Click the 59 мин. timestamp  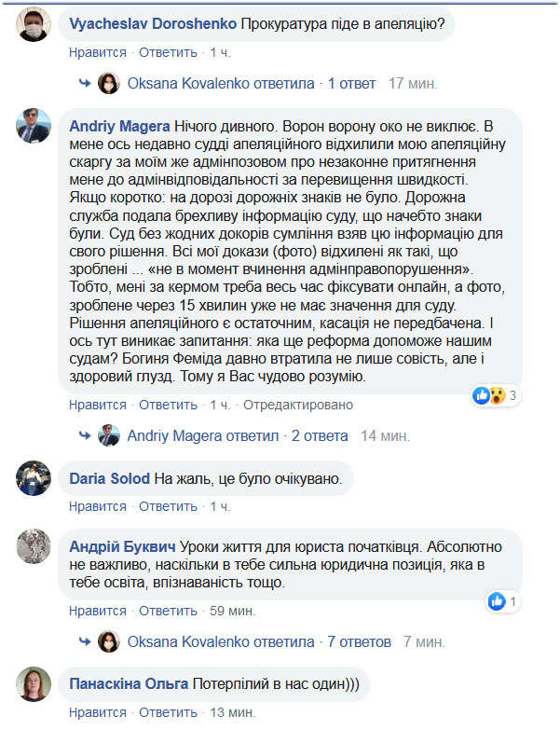[x=232, y=611]
